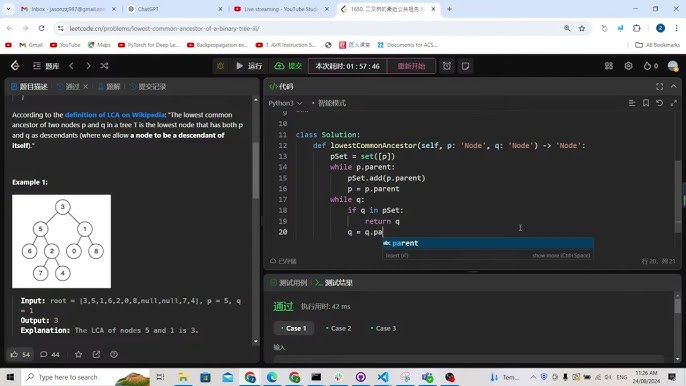Like the problem with thumbs-up icon
The width and height of the screenshot is (686, 386).
pyautogui.click(x=14, y=354)
